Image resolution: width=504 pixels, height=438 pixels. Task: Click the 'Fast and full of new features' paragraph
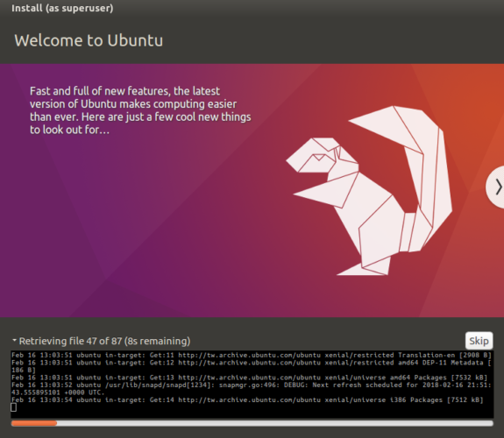click(140, 110)
